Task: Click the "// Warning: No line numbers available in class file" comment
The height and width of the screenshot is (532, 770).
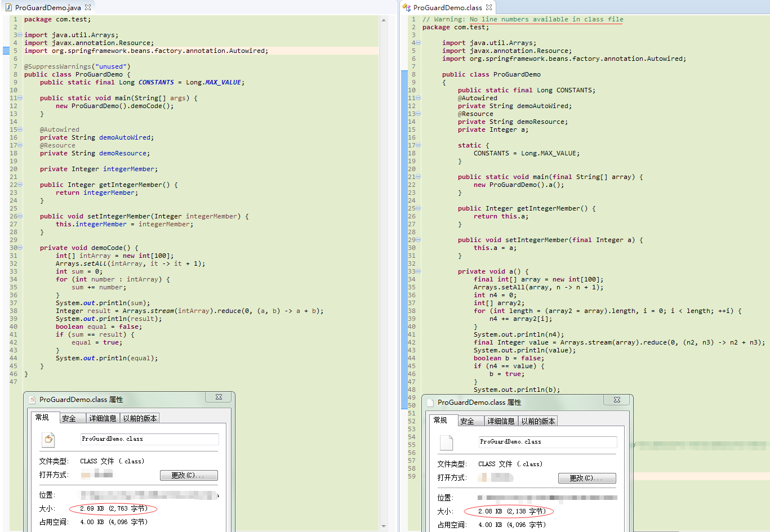Action: (x=523, y=19)
